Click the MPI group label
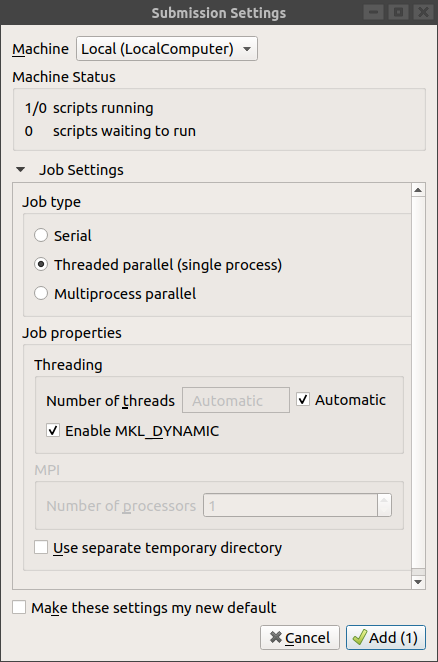The height and width of the screenshot is (662, 438). click(x=47, y=470)
